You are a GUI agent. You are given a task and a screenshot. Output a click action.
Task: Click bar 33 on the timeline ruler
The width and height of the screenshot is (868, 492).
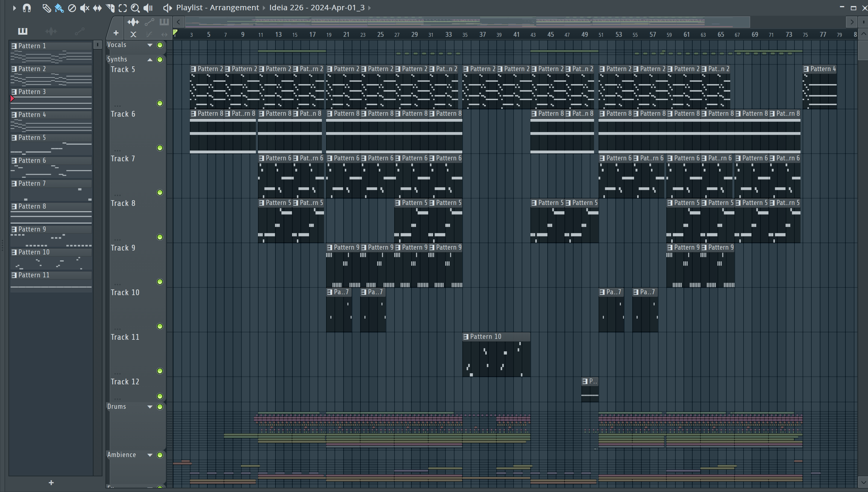[x=448, y=34]
